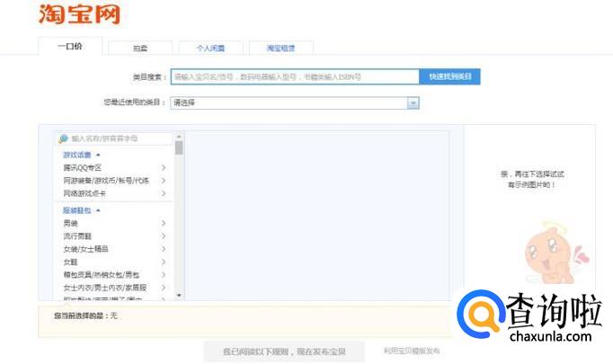
Task: Select the 女装/女士精品 category
Action: pyautogui.click(x=85, y=249)
